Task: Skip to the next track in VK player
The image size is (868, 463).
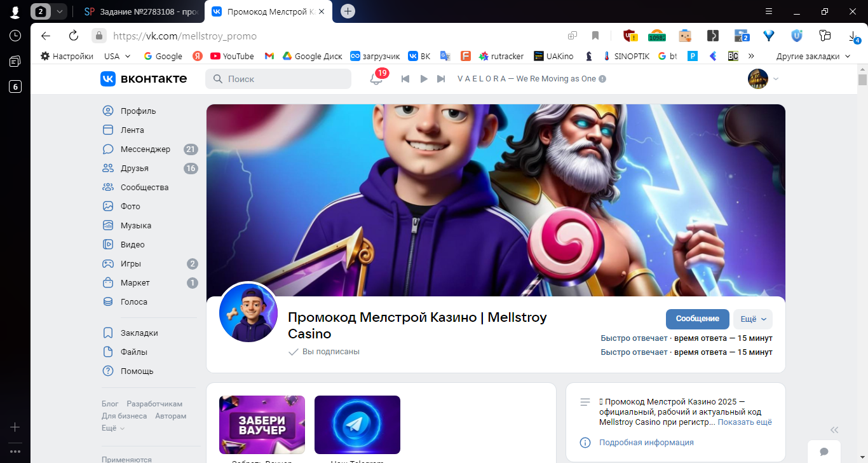Action: pos(441,79)
